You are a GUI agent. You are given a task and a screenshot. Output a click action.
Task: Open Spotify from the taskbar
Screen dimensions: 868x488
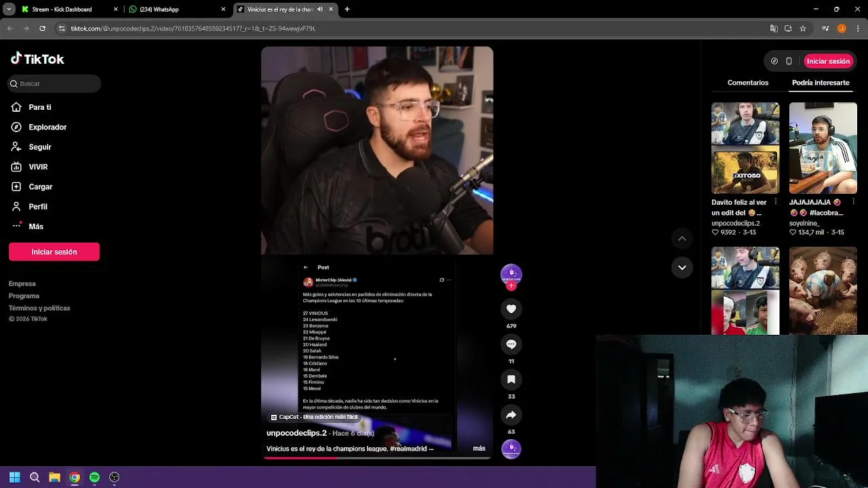pos(94,477)
